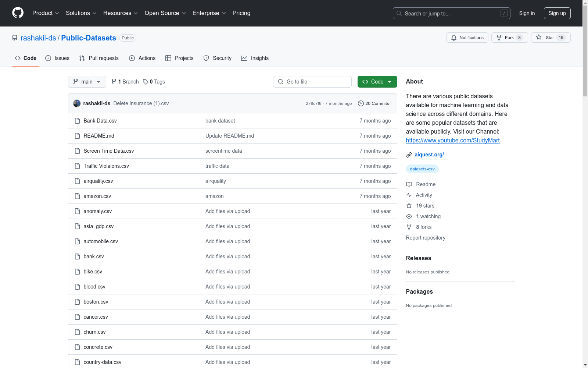Click the tag icon beside 0 Tags
Screen dimensions: 588x368
click(x=146, y=82)
